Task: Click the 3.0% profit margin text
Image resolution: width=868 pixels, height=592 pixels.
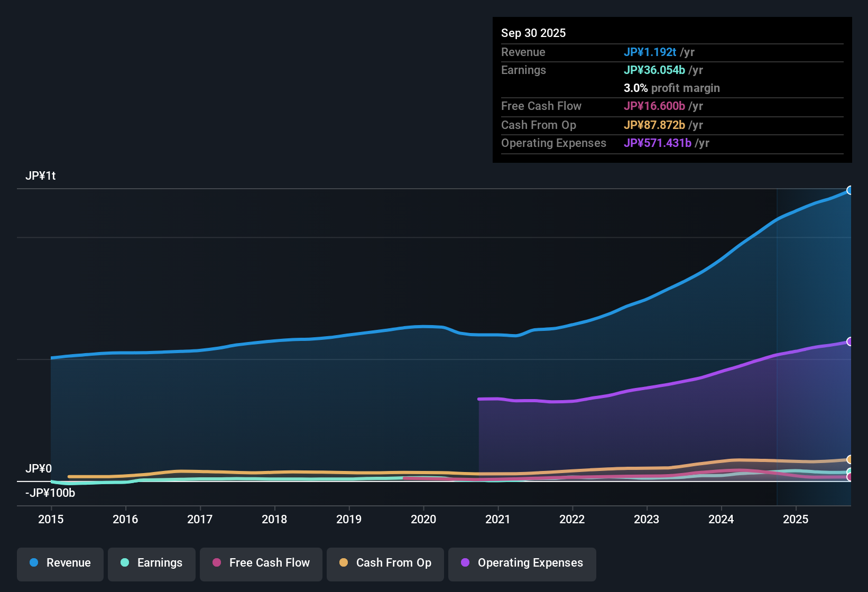Action: pos(672,88)
